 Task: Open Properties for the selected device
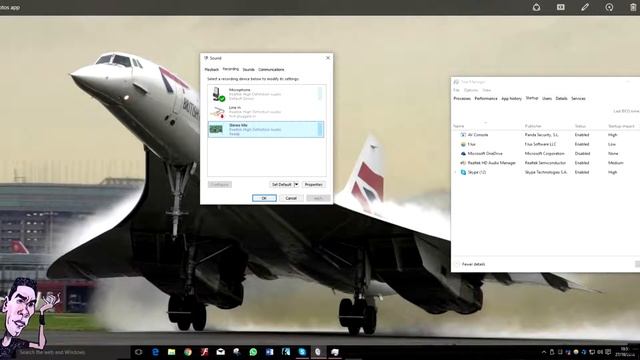coord(313,184)
